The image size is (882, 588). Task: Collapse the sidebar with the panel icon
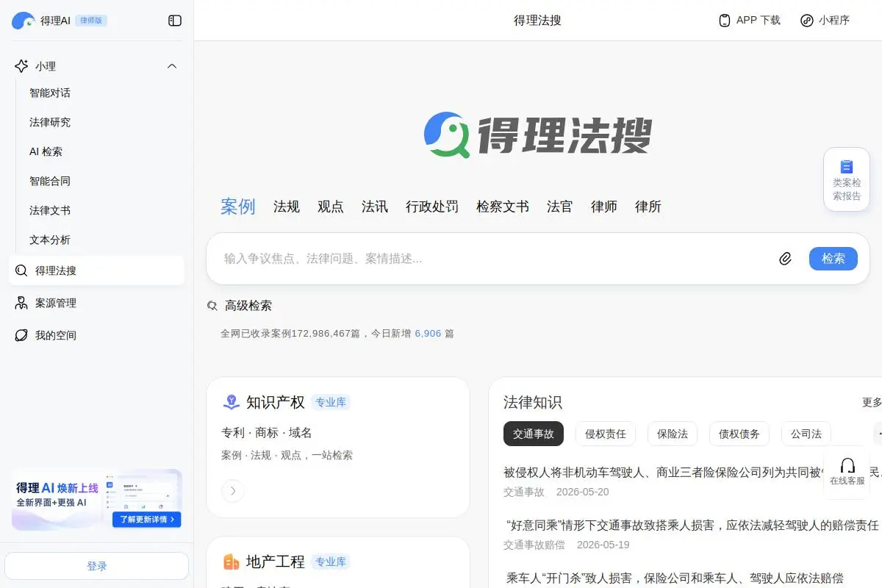[x=175, y=21]
